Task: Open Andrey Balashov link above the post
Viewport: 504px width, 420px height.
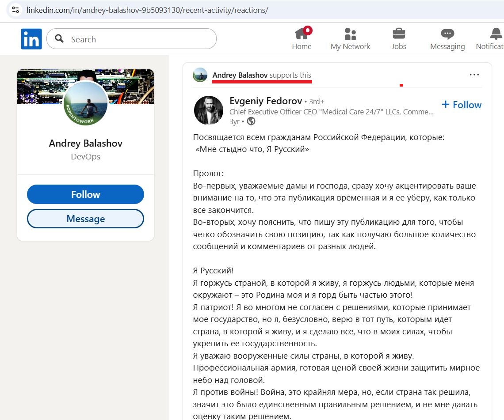Action: coord(240,75)
